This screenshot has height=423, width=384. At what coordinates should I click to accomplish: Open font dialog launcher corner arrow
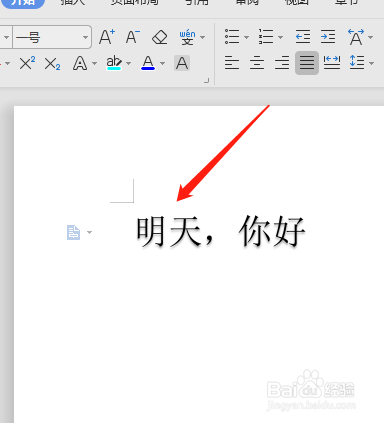coord(207,80)
